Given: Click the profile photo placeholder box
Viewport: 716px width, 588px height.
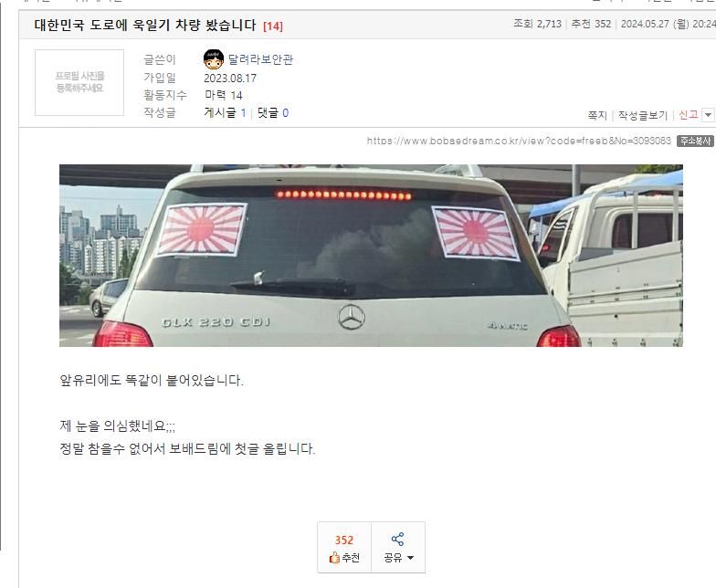Looking at the screenshot, I should (x=79, y=82).
